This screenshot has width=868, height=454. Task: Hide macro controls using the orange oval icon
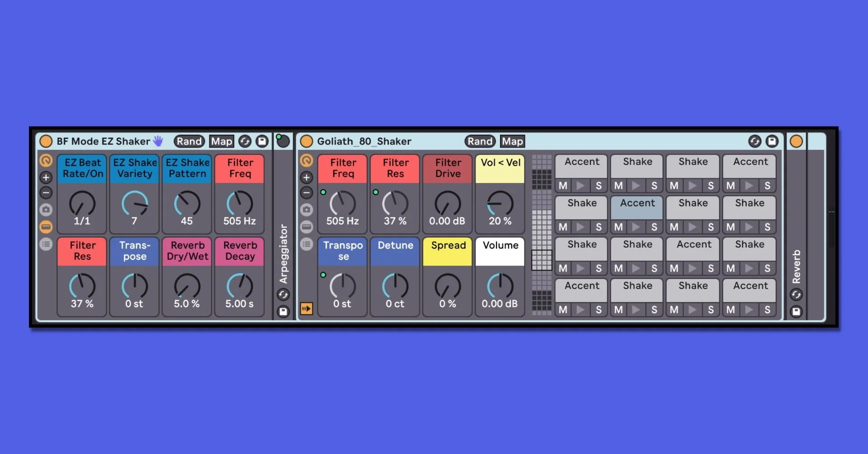[46, 227]
